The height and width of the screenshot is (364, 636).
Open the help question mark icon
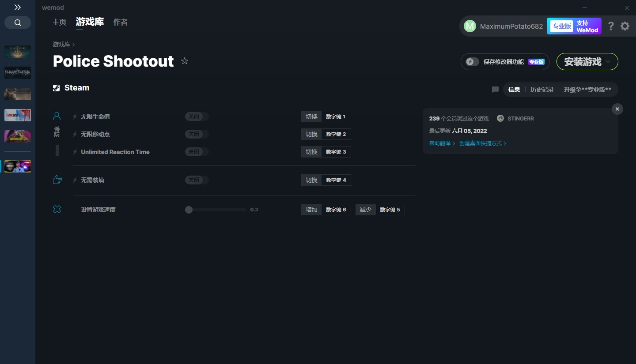(611, 26)
